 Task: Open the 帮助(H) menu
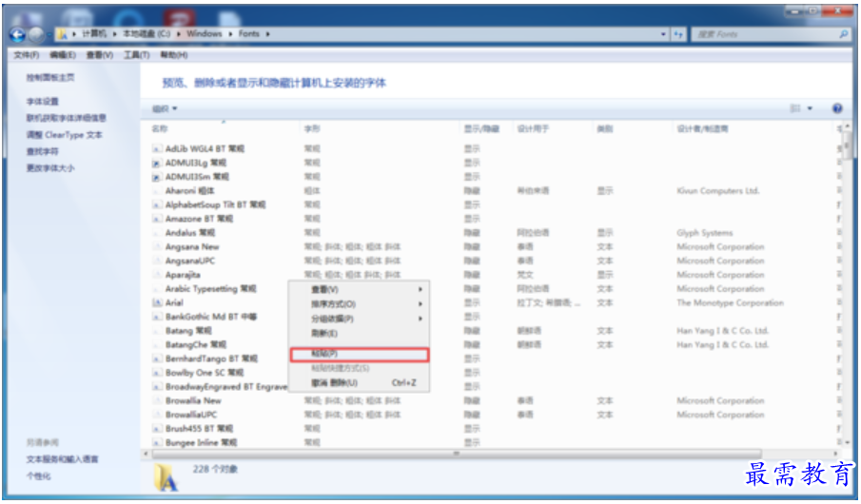pyautogui.click(x=173, y=55)
